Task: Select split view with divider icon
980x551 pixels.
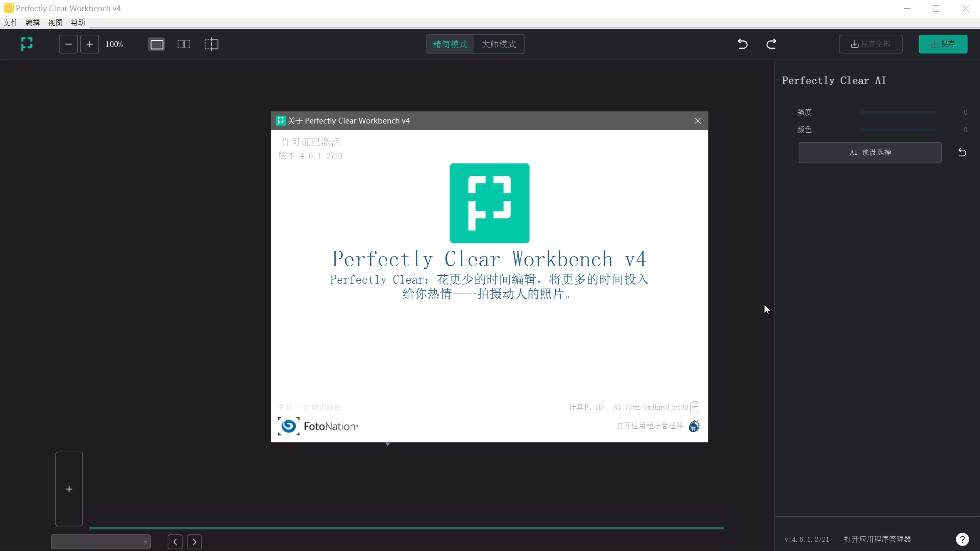Action: pyautogui.click(x=211, y=44)
